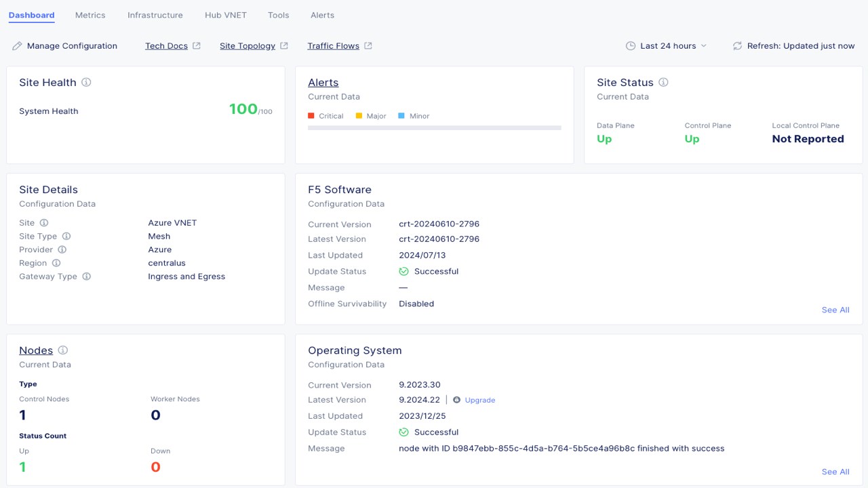This screenshot has width=868, height=488.
Task: Click the System Health score 100
Action: tap(243, 109)
